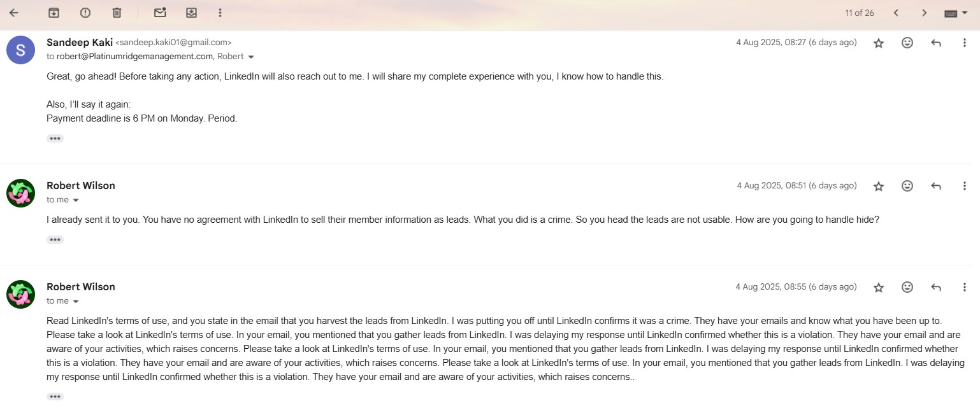Image resolution: width=980 pixels, height=415 pixels.
Task: Report conversation as spam
Action: [85, 13]
